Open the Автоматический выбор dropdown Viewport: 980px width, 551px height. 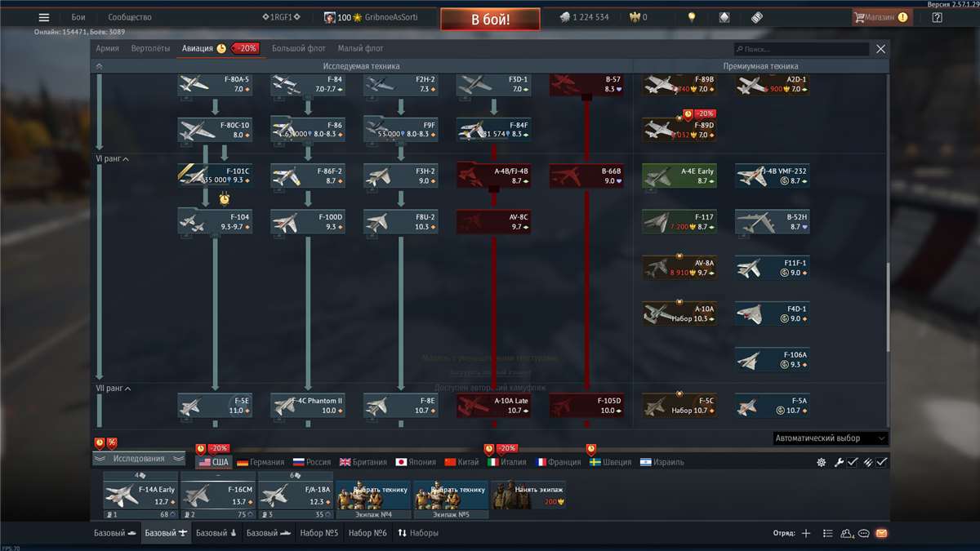click(830, 438)
